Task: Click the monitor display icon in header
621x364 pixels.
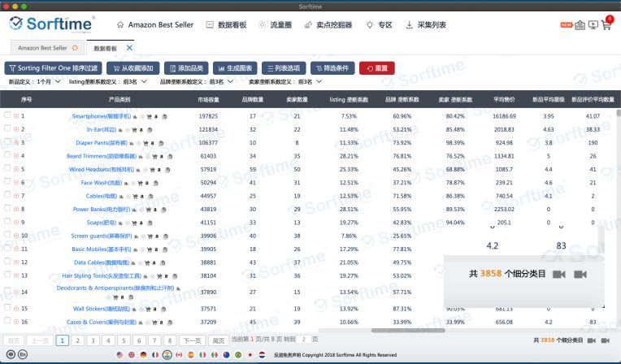Action: (593, 25)
